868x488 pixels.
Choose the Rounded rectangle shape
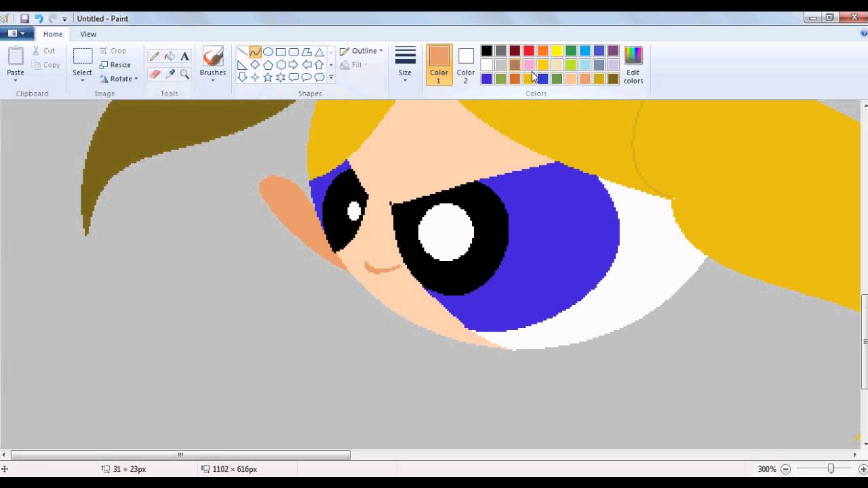[x=294, y=52]
